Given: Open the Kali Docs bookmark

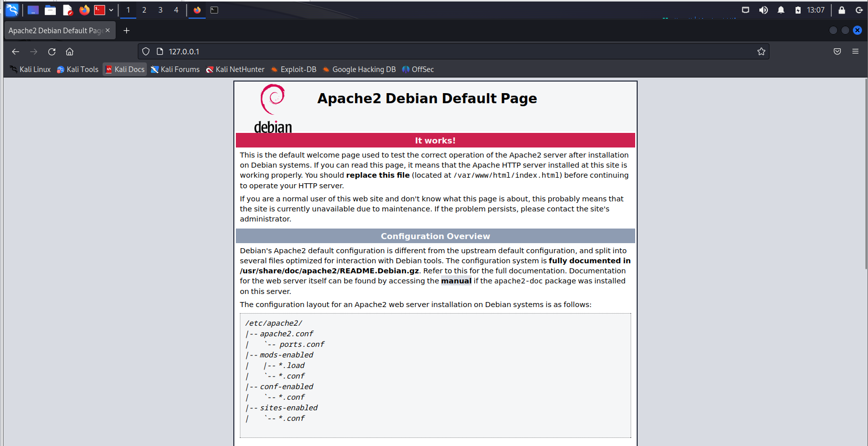Looking at the screenshot, I should click(x=125, y=69).
